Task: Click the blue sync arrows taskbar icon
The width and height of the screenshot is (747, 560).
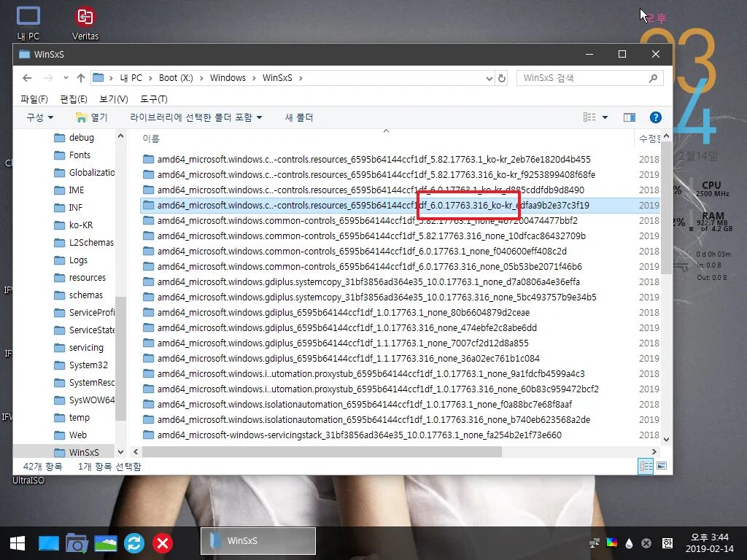Action: [x=134, y=543]
